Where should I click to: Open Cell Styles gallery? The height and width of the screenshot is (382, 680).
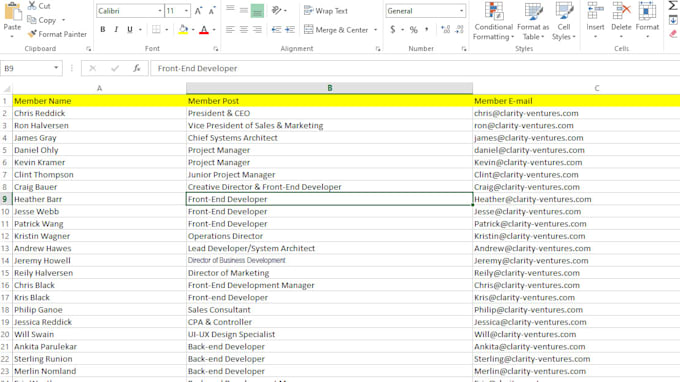(564, 21)
